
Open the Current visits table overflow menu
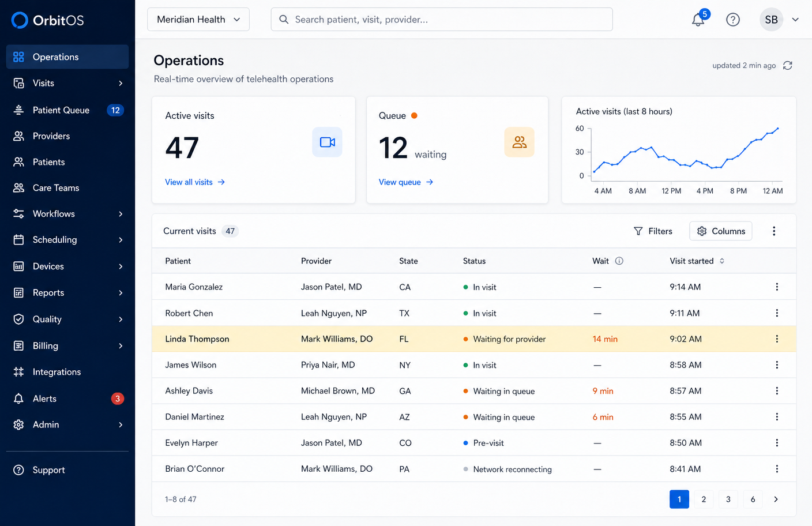pyautogui.click(x=774, y=231)
